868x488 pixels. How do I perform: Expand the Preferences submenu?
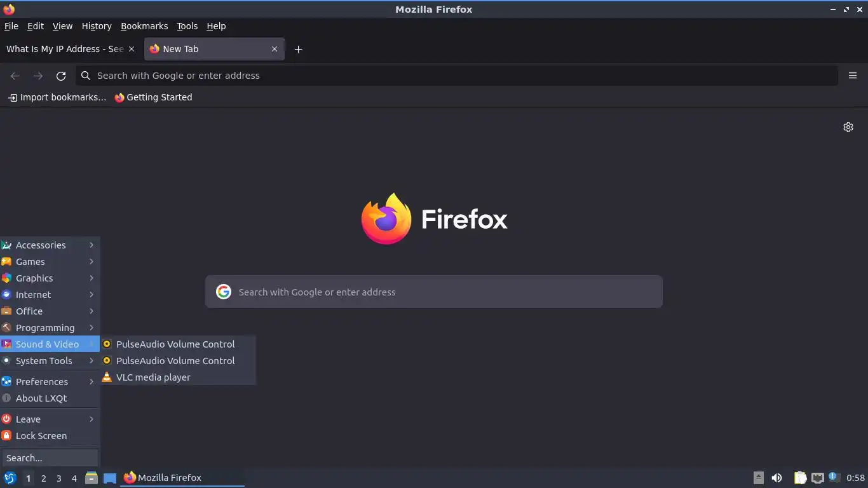[x=50, y=382]
